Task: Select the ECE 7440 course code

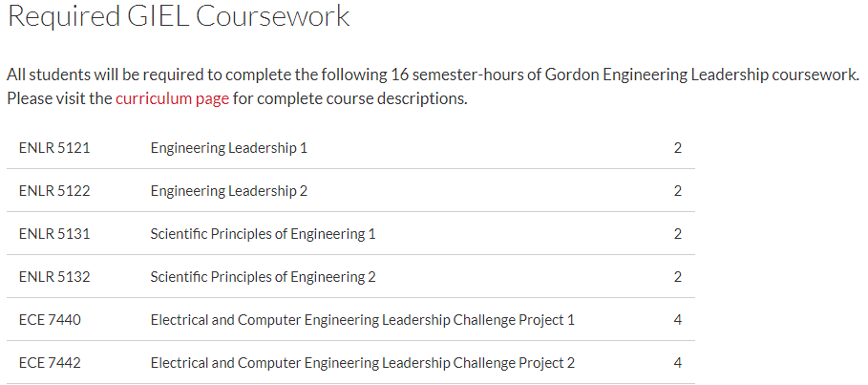Action: (50, 320)
